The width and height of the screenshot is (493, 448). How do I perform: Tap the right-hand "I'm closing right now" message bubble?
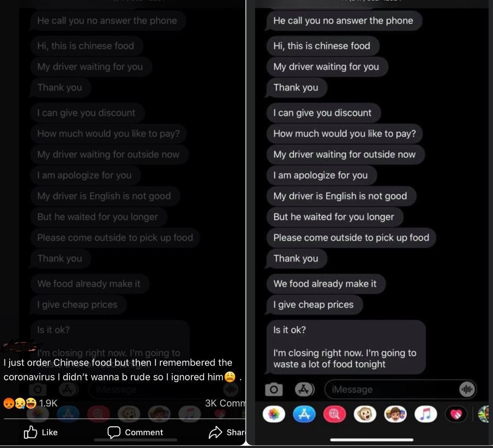pos(346,347)
